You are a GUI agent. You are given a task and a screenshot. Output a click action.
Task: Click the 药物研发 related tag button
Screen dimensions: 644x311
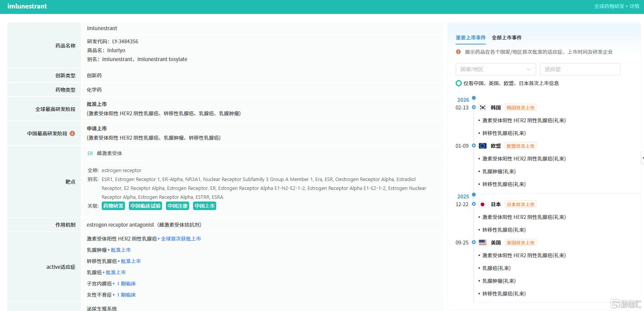(113, 206)
